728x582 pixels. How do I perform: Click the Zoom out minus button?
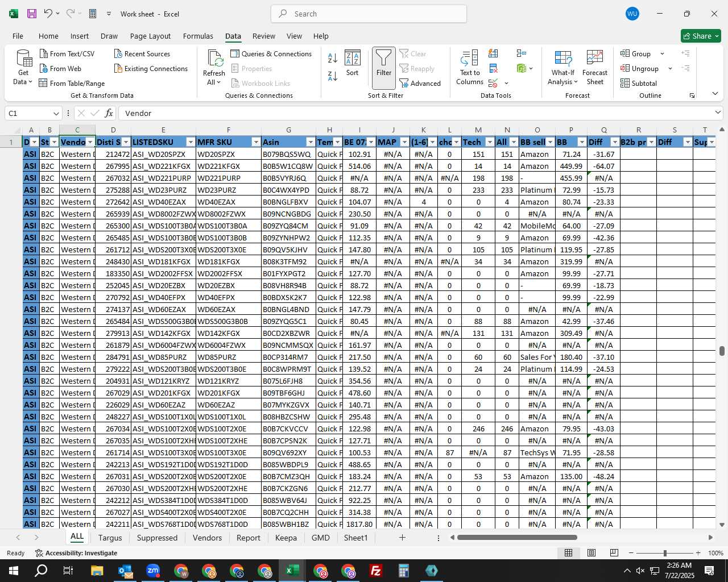tap(631, 553)
